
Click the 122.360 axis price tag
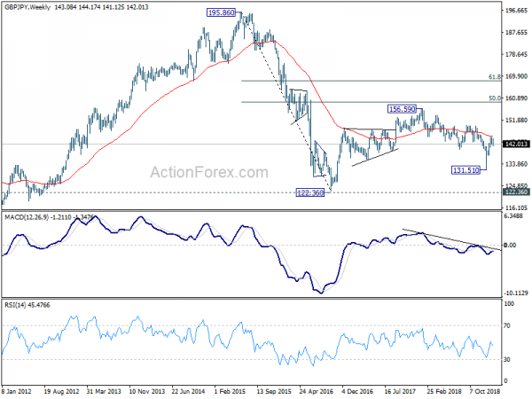click(x=516, y=192)
